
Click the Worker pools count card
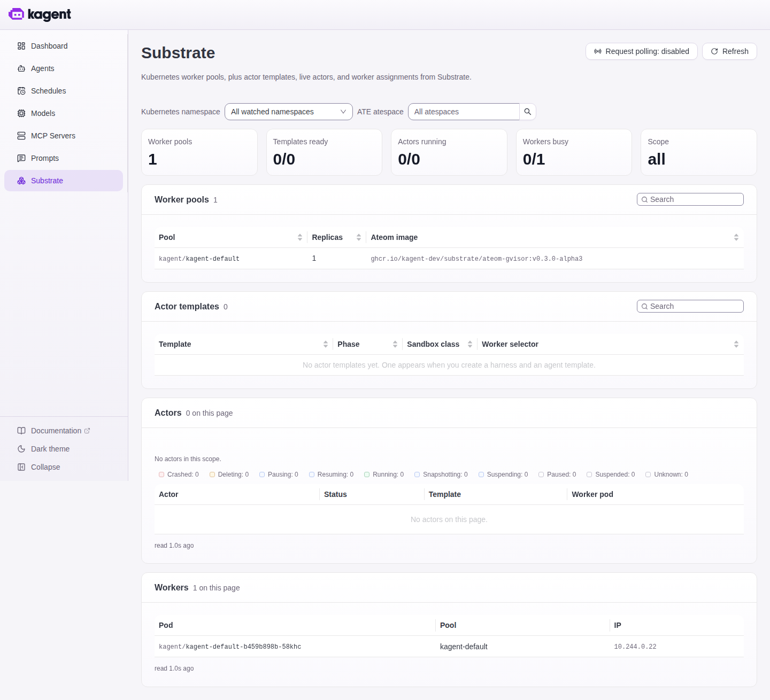tap(199, 152)
